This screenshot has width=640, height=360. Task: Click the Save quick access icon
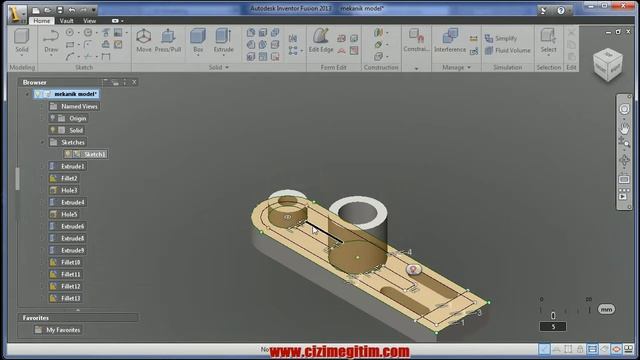[x=60, y=10]
